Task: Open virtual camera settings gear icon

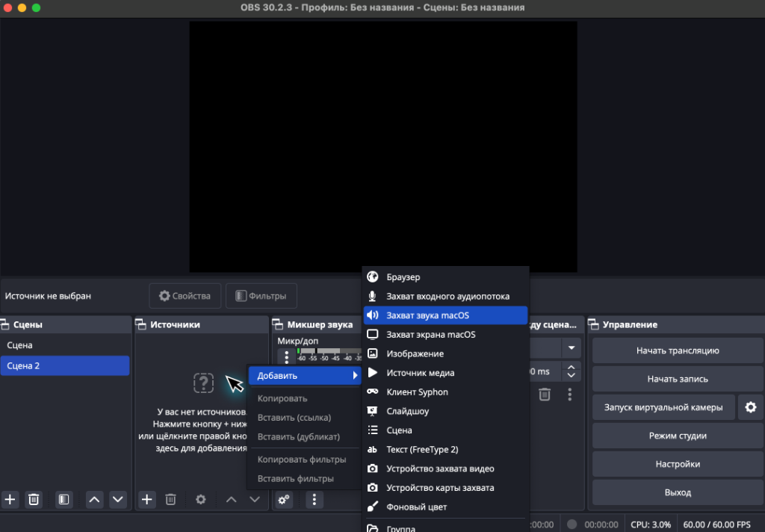Action: [750, 407]
